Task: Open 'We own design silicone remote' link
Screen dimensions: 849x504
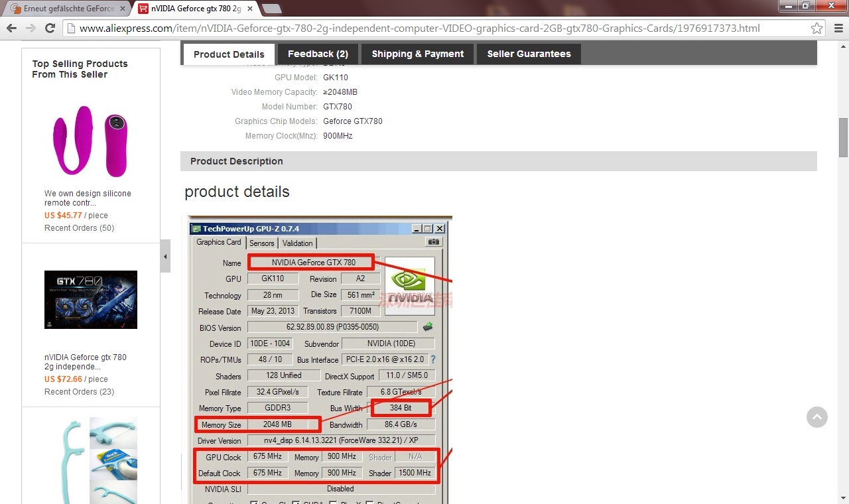Action: tap(88, 198)
